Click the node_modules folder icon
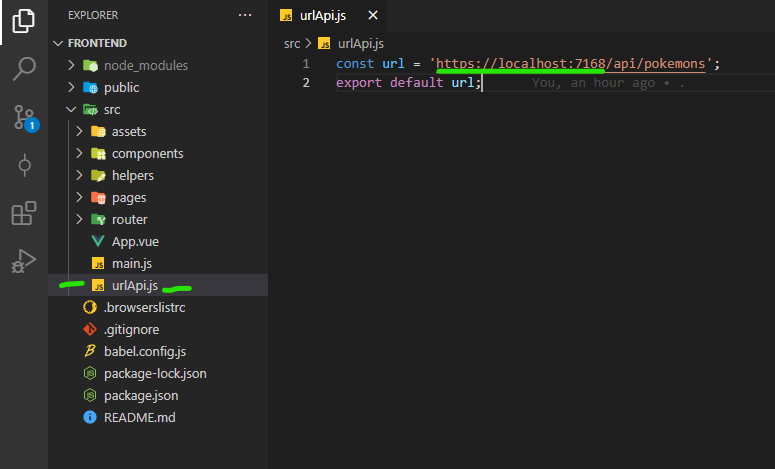The image size is (775, 469). coord(90,65)
